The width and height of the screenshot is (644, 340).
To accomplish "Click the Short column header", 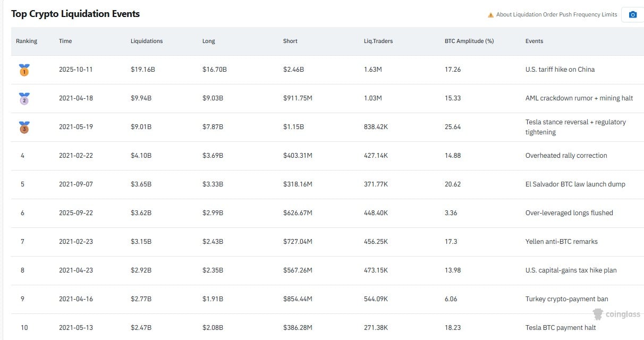I will 290,41.
